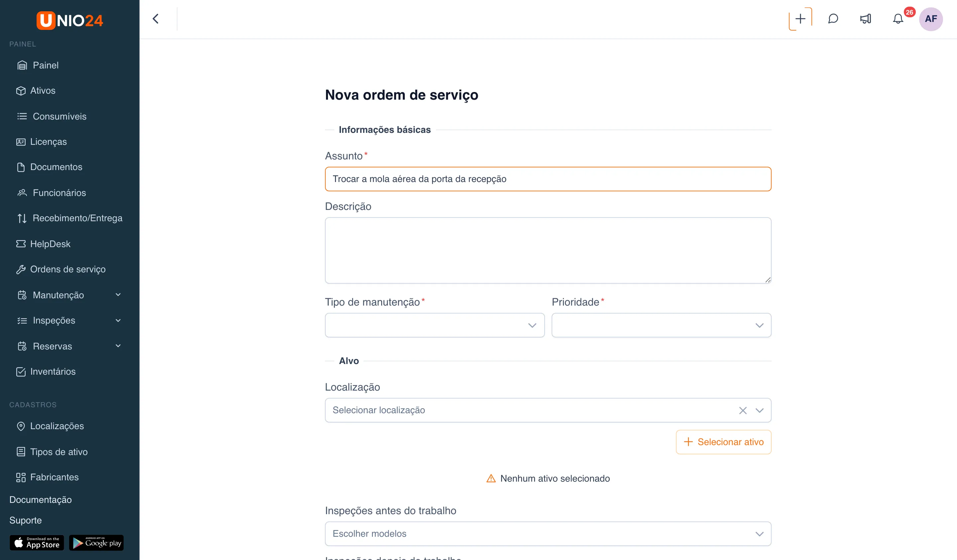Open Recebimento/Entrega in the sidebar

point(70,218)
